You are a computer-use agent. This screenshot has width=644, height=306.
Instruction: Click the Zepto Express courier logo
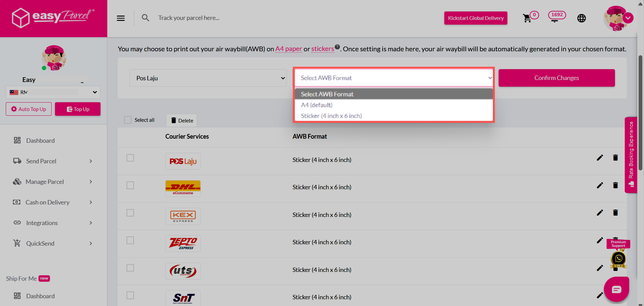pos(183,244)
